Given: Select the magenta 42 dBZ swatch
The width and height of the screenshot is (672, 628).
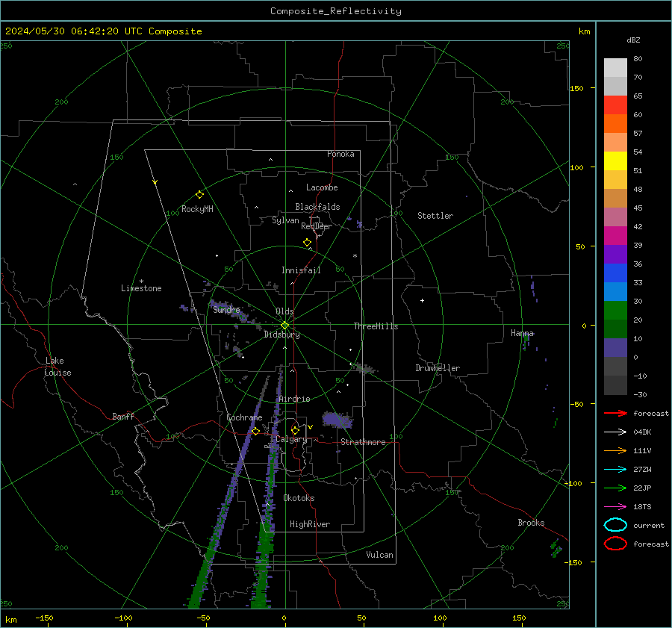Looking at the screenshot, I should 615,235.
